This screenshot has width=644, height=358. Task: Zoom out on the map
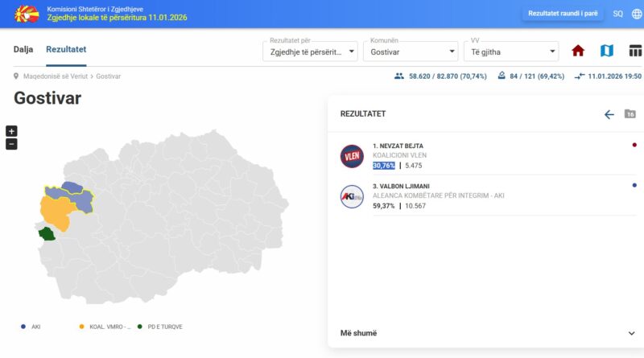11,144
